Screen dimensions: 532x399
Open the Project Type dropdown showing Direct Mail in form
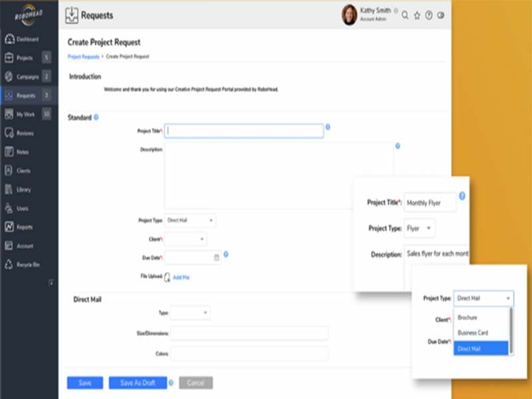tap(190, 221)
